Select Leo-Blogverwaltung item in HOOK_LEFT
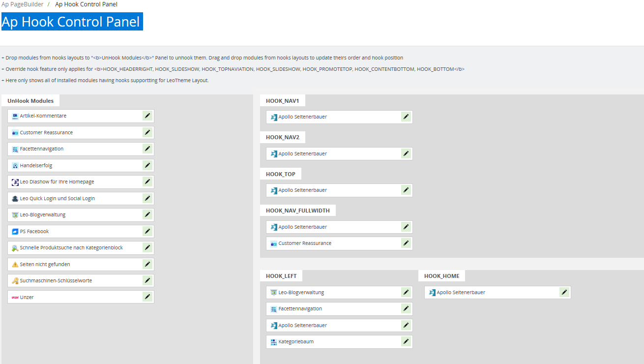 pos(301,292)
